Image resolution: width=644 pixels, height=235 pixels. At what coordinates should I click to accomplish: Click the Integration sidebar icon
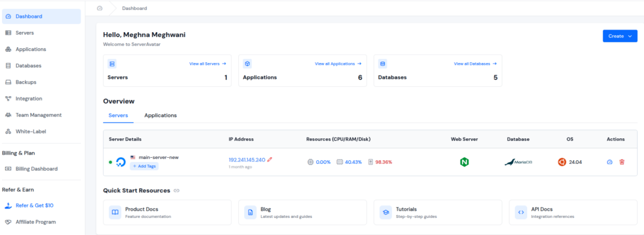8,99
